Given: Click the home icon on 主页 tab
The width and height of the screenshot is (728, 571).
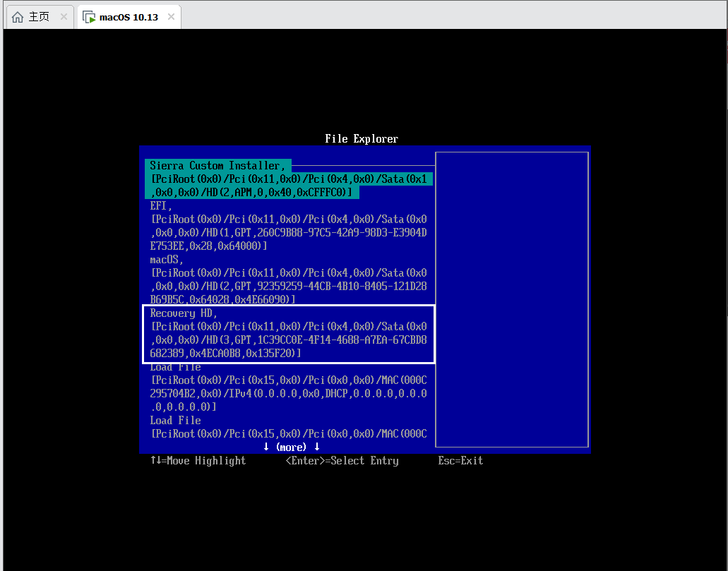Looking at the screenshot, I should tap(18, 17).
